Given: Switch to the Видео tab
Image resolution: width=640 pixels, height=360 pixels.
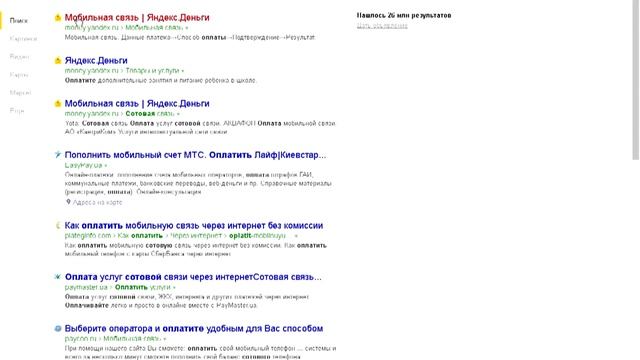Looking at the screenshot, I should click(x=19, y=57).
